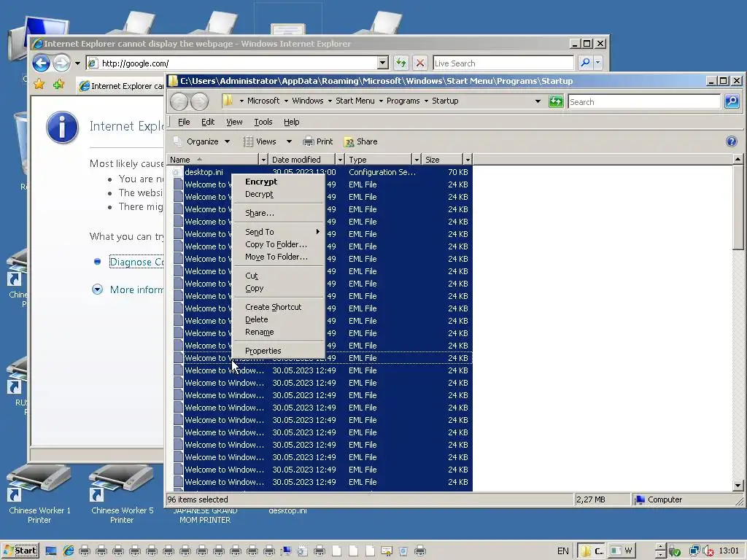
Task: Choose Encrypt from the context menu
Action: coord(279,182)
